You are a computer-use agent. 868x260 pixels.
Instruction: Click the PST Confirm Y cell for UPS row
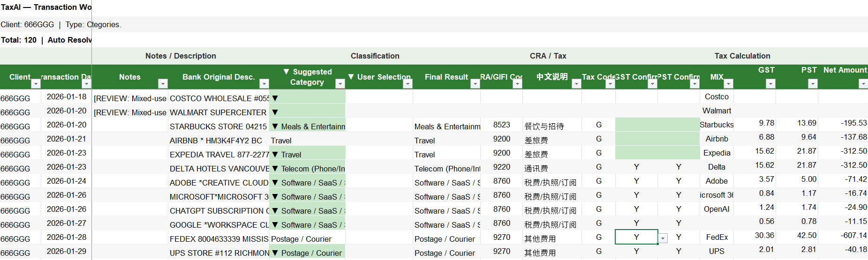[678, 251]
